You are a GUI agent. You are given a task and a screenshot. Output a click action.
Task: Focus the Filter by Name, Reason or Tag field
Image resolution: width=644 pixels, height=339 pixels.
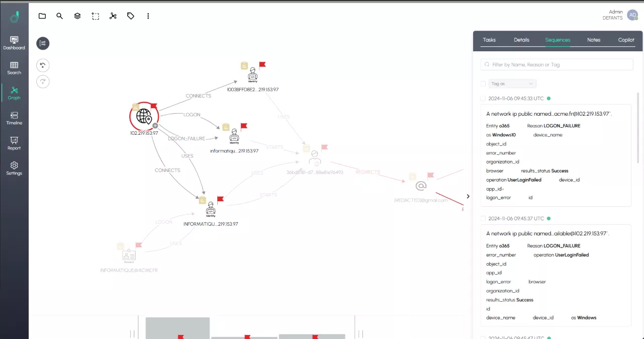(557, 64)
